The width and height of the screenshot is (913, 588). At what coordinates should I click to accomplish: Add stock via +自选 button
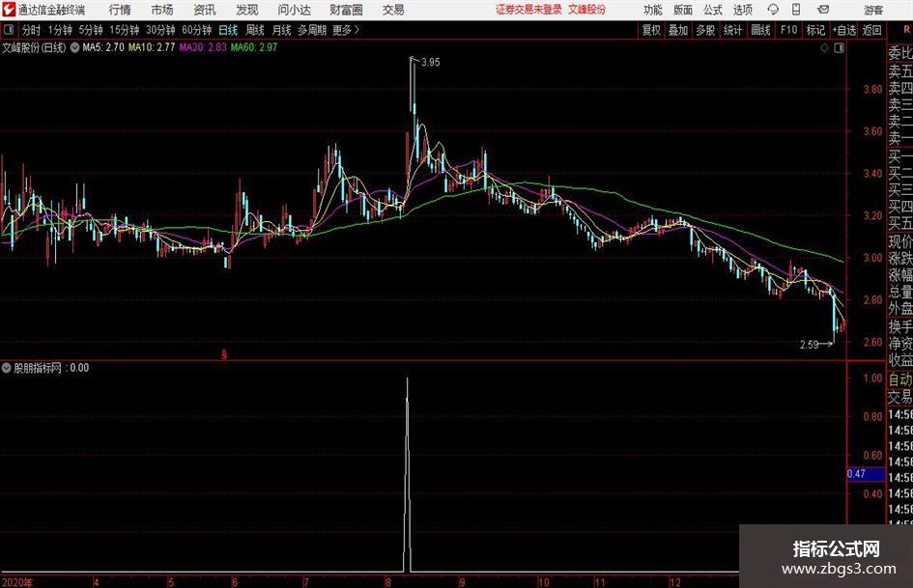pos(844,30)
